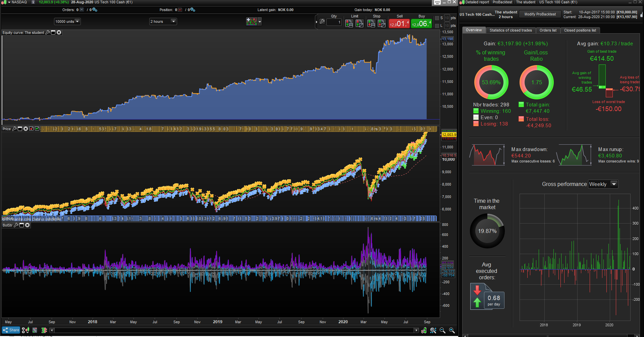
Task: Click the S points value field
Action: point(447,18)
